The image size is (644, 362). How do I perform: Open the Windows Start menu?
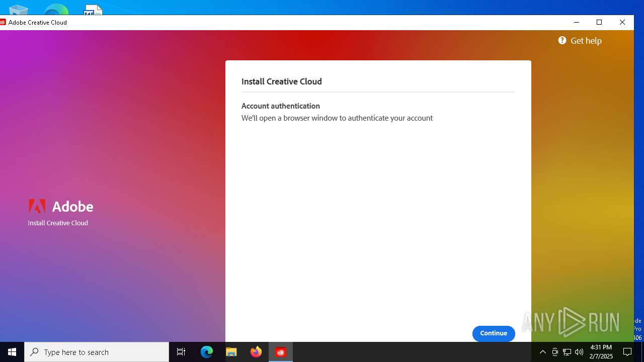[12, 352]
